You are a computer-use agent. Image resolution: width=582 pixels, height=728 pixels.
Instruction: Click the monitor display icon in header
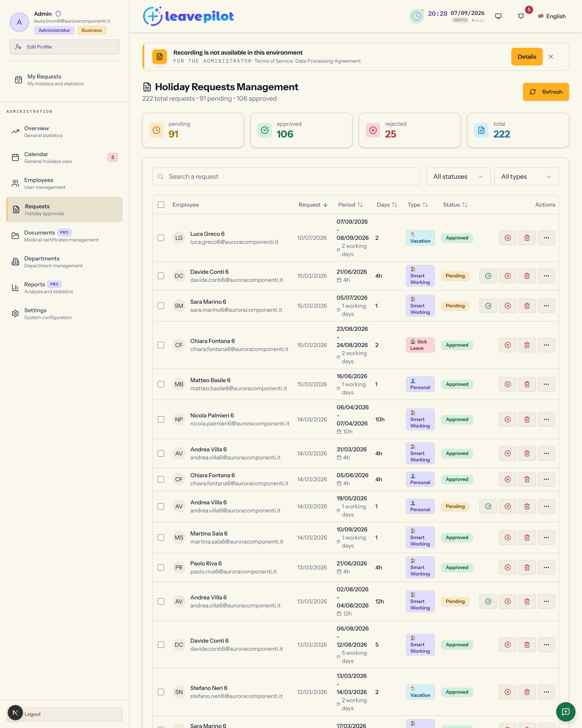(x=498, y=16)
